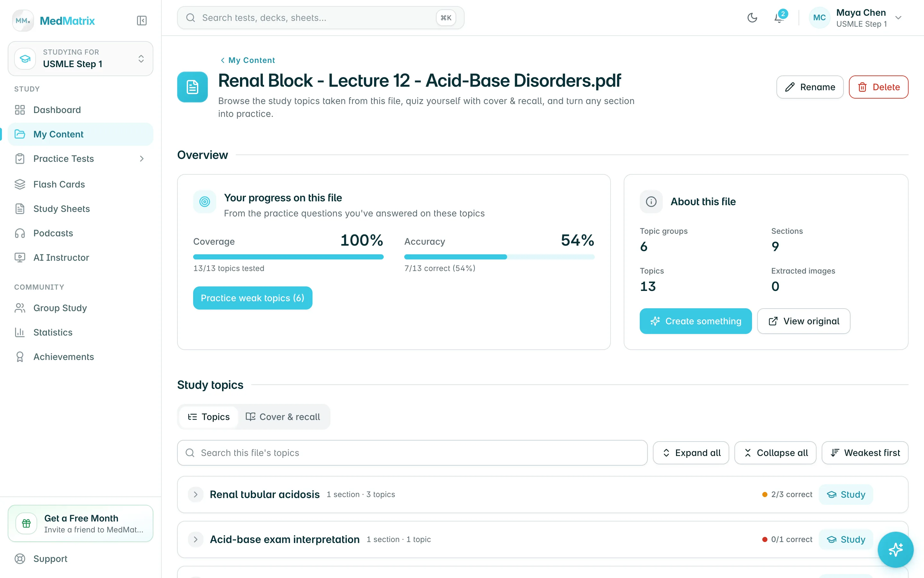924x578 pixels.
Task: Click the PDF file document icon
Action: point(193,87)
